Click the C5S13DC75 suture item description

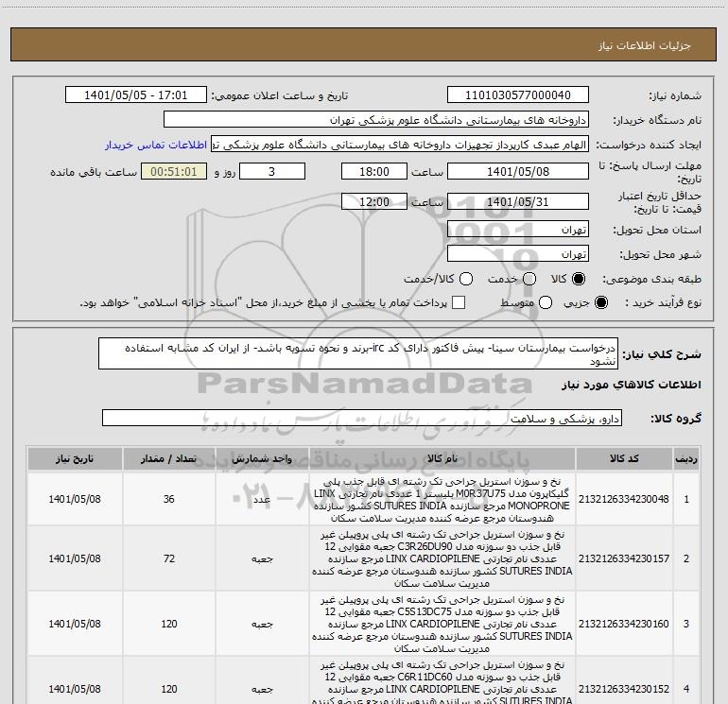pyautogui.click(x=442, y=625)
